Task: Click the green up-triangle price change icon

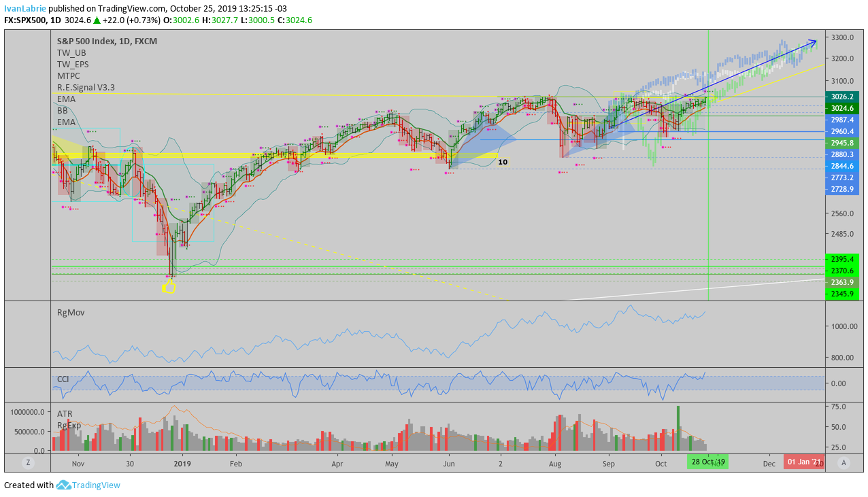Action: click(96, 20)
